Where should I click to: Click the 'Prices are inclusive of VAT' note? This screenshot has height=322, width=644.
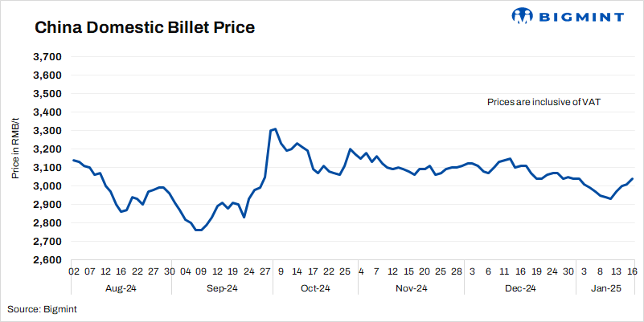pyautogui.click(x=544, y=102)
